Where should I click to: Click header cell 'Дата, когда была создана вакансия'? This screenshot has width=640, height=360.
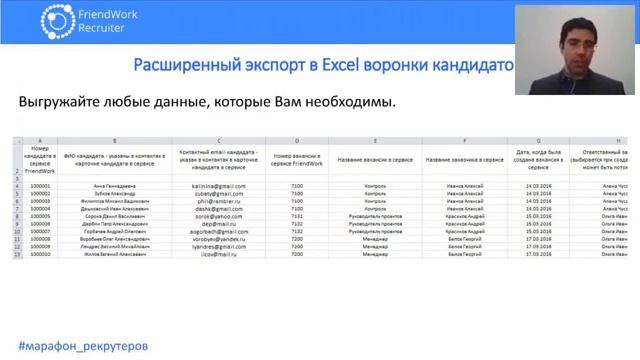point(538,160)
